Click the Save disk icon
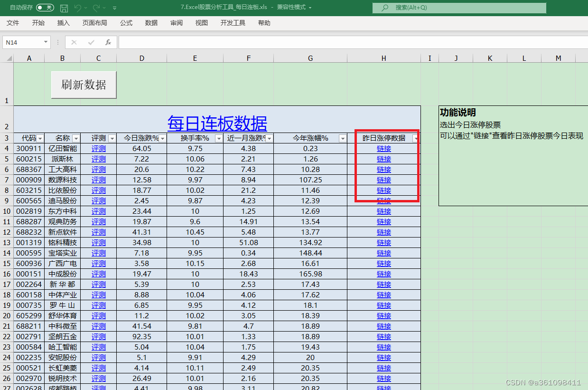 (x=64, y=8)
